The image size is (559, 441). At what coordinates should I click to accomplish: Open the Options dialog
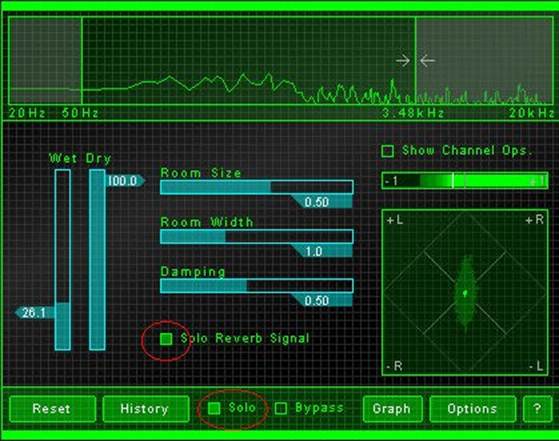pyautogui.click(x=473, y=409)
